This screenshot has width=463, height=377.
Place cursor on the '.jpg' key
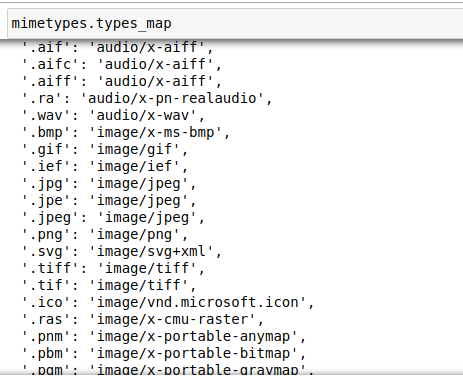46,184
